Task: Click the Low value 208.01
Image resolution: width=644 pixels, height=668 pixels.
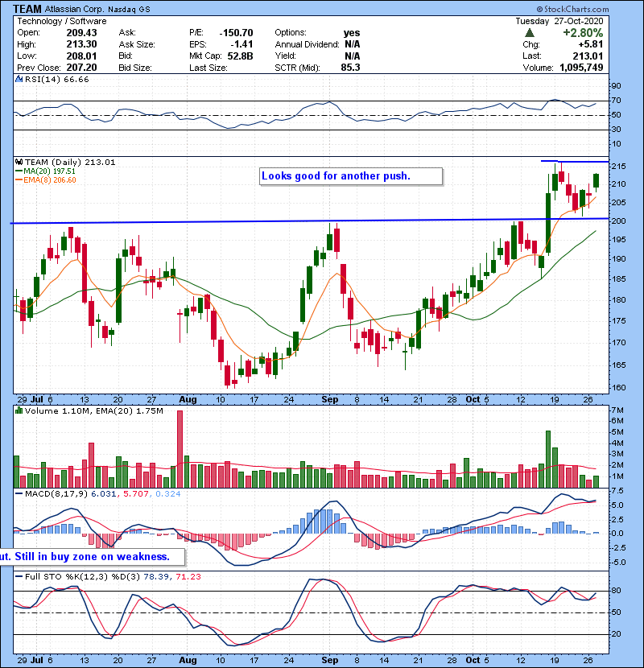Action: coord(81,56)
